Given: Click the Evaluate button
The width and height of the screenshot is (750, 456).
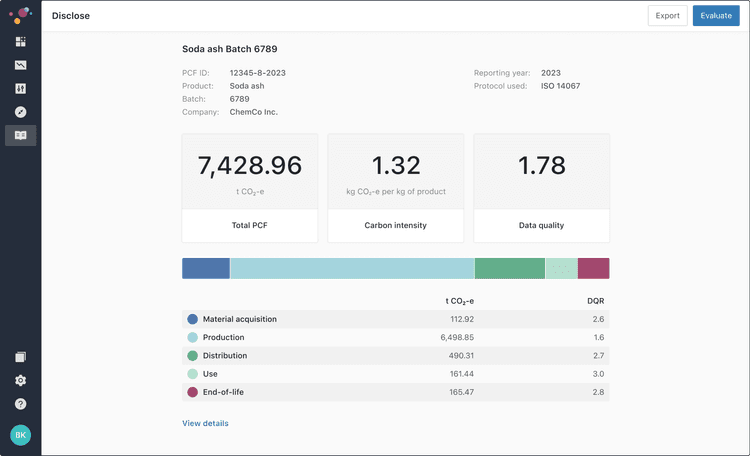Looking at the screenshot, I should 716,15.
